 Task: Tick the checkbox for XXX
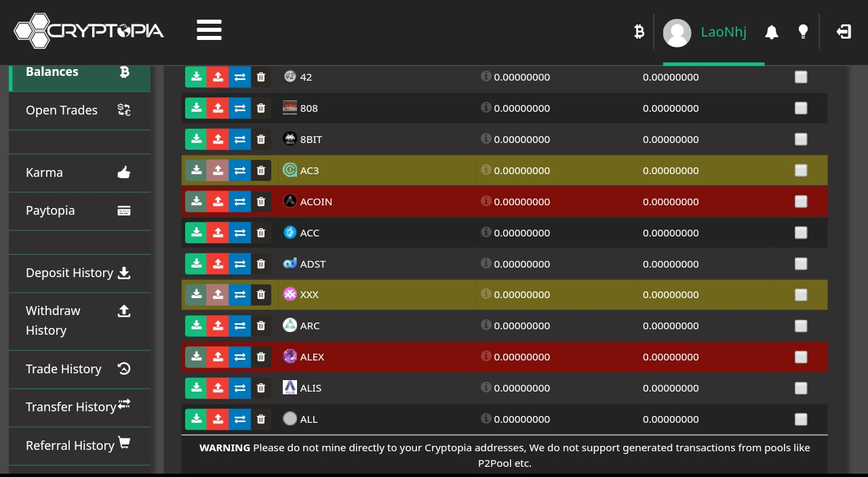click(x=801, y=295)
